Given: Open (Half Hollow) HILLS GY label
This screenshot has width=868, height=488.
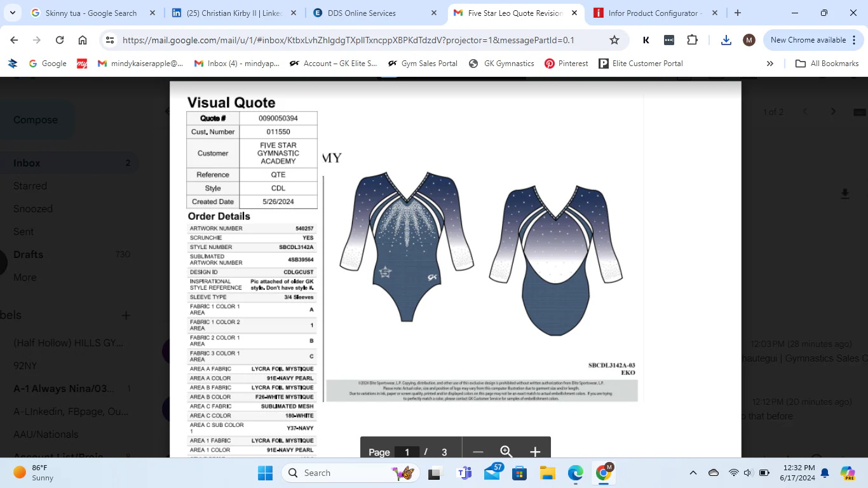Looking at the screenshot, I should click(x=69, y=342).
